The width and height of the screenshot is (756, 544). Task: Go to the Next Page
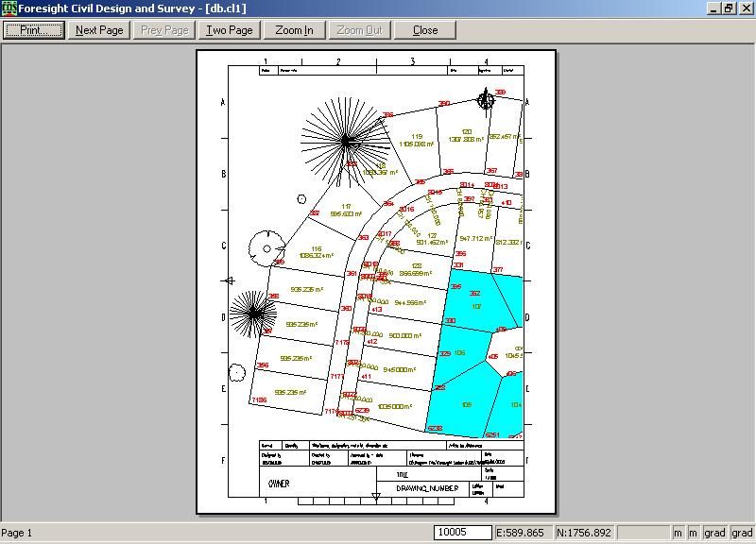(99, 30)
